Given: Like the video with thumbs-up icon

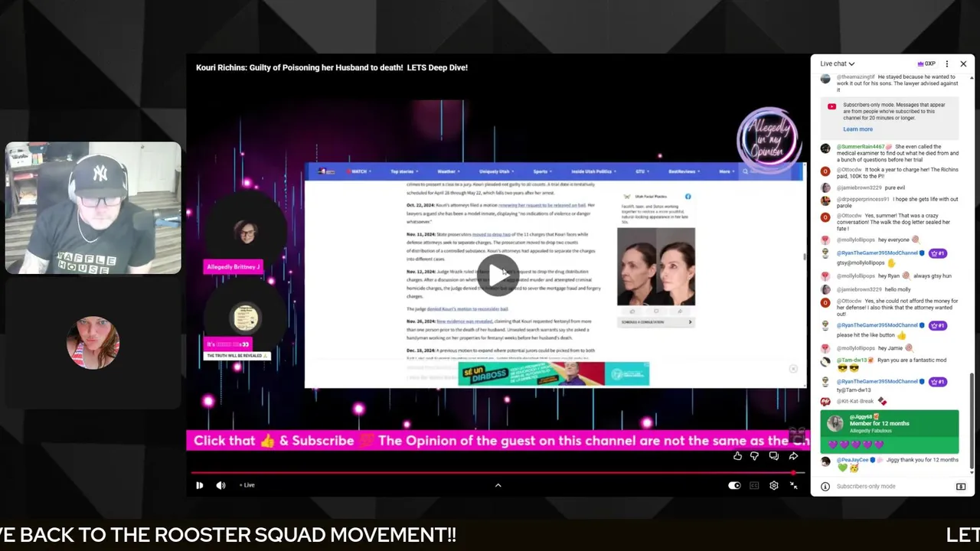Looking at the screenshot, I should [x=737, y=456].
